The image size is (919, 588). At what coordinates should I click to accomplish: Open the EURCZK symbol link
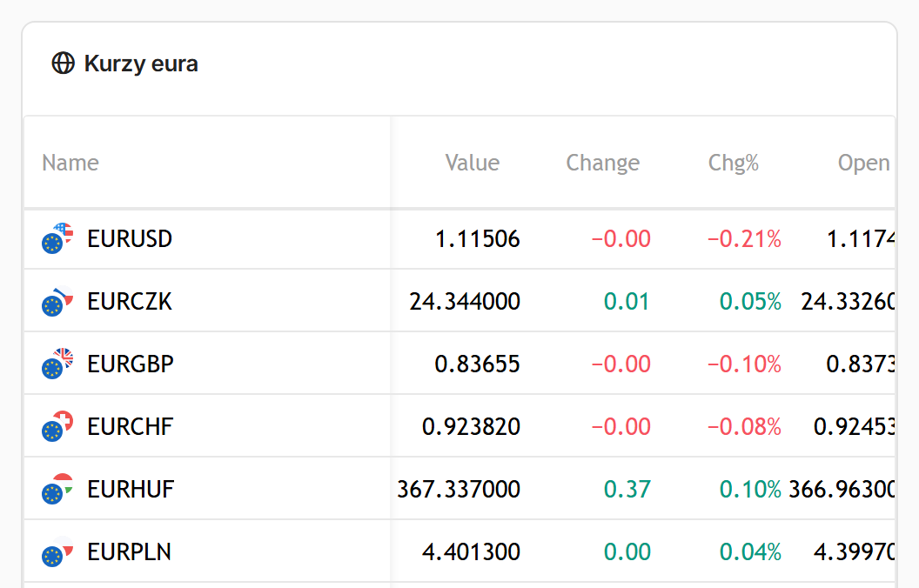click(130, 302)
